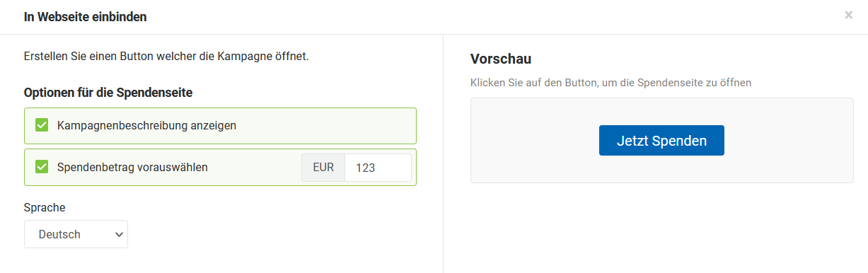The height and width of the screenshot is (273, 868).
Task: Click the In Webseite einbinden dialog title
Action: 86,16
